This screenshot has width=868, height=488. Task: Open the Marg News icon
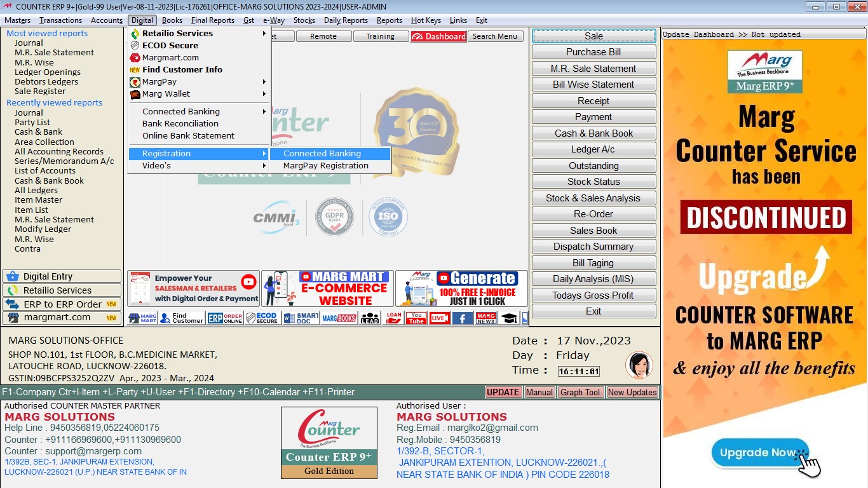[486, 318]
